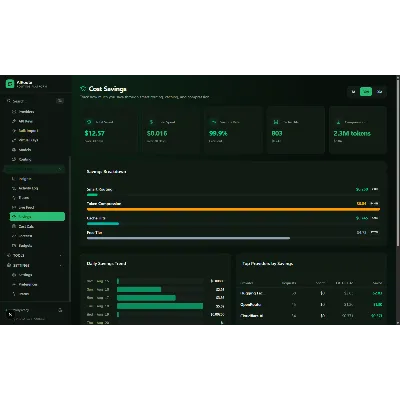Collapse the SETTINGS section chevron

click(x=60, y=265)
